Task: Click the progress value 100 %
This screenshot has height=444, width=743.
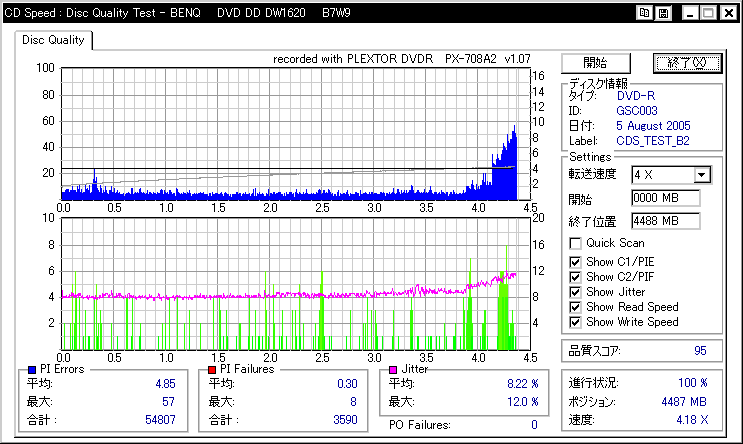Action: tap(693, 383)
